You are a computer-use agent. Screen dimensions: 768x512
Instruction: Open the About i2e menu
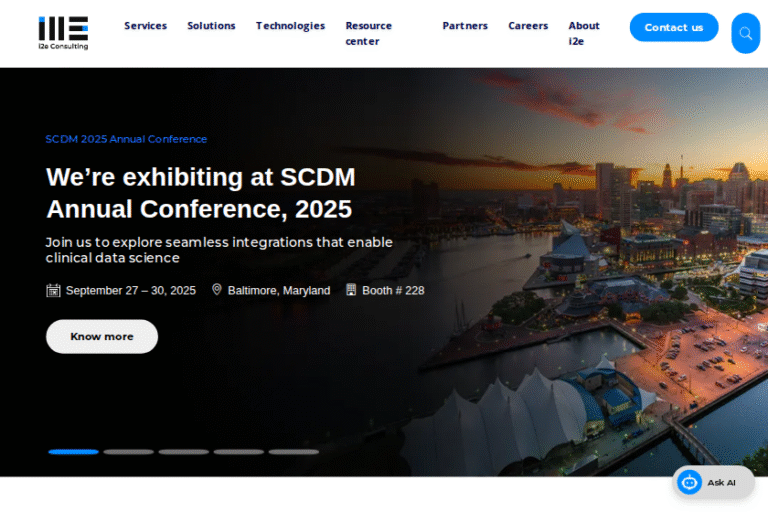click(x=584, y=33)
